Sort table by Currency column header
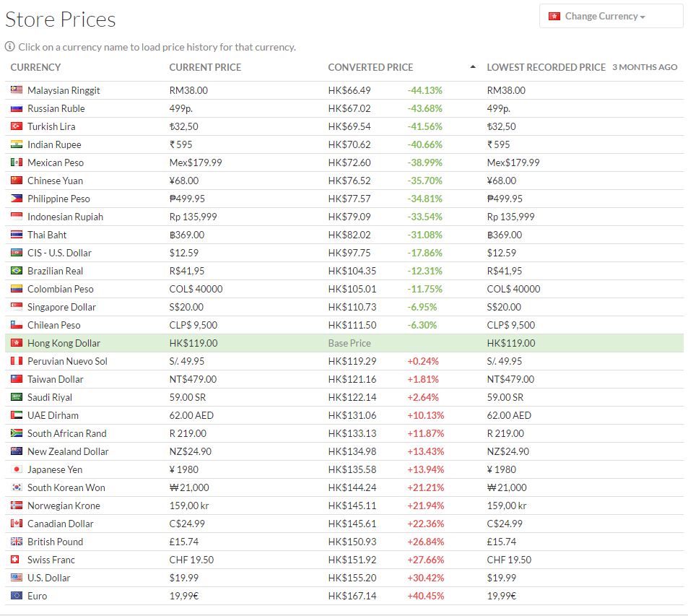 35,67
